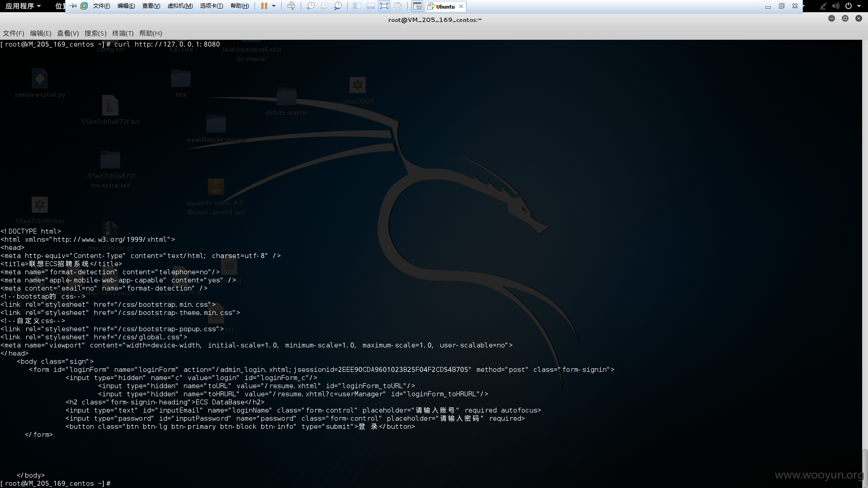868x488 pixels.
Task: Select the Ubuntu virtual machine tab
Action: (441, 6)
